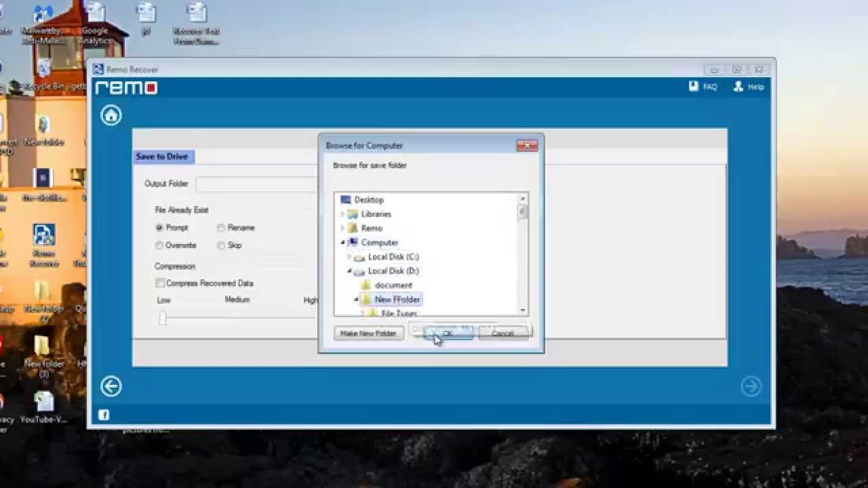
Task: Open the Help icon link
Action: [x=738, y=87]
